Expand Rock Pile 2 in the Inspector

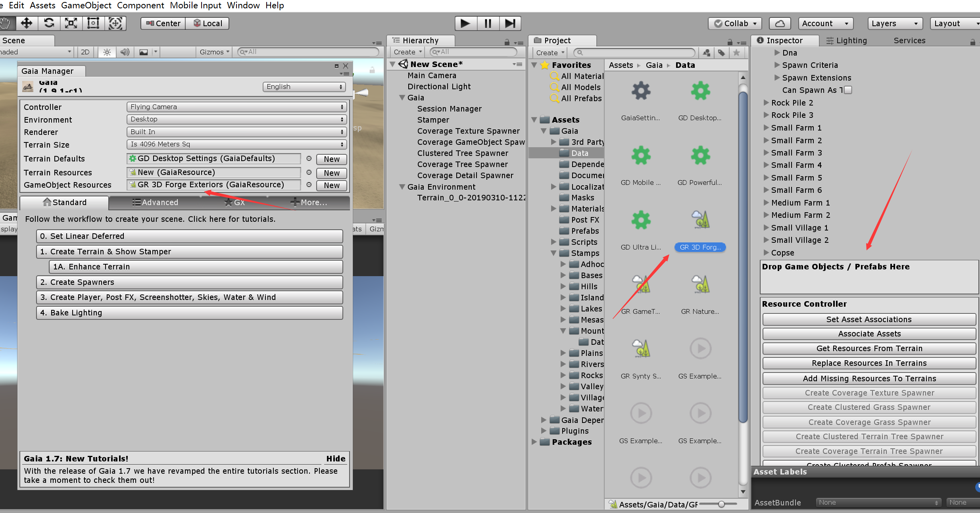(767, 102)
